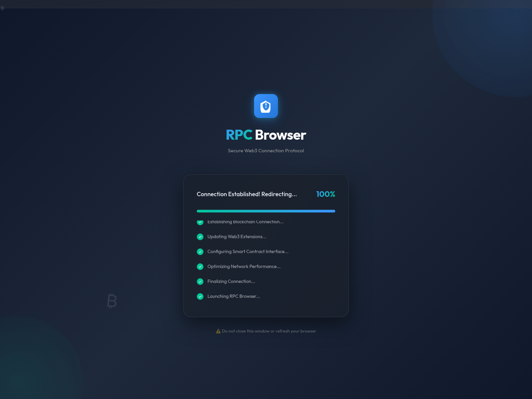Click the check icon beside Finalizing Connection
532x399 pixels.
pyautogui.click(x=200, y=282)
